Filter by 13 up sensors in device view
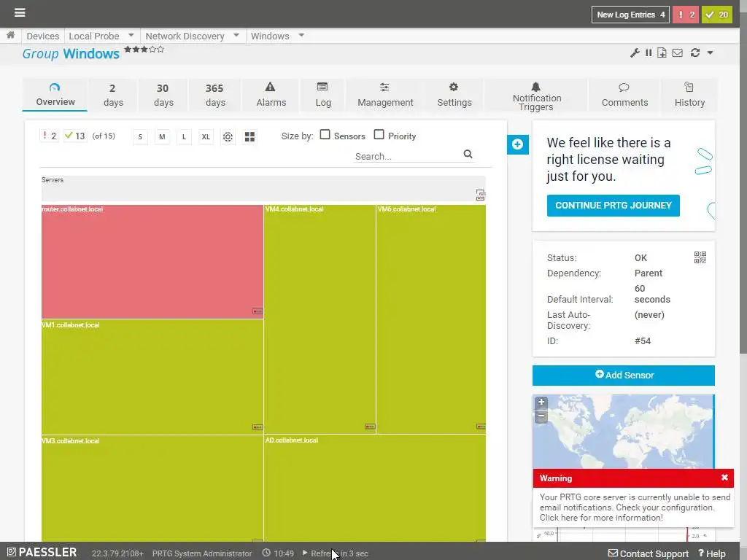 pos(75,136)
